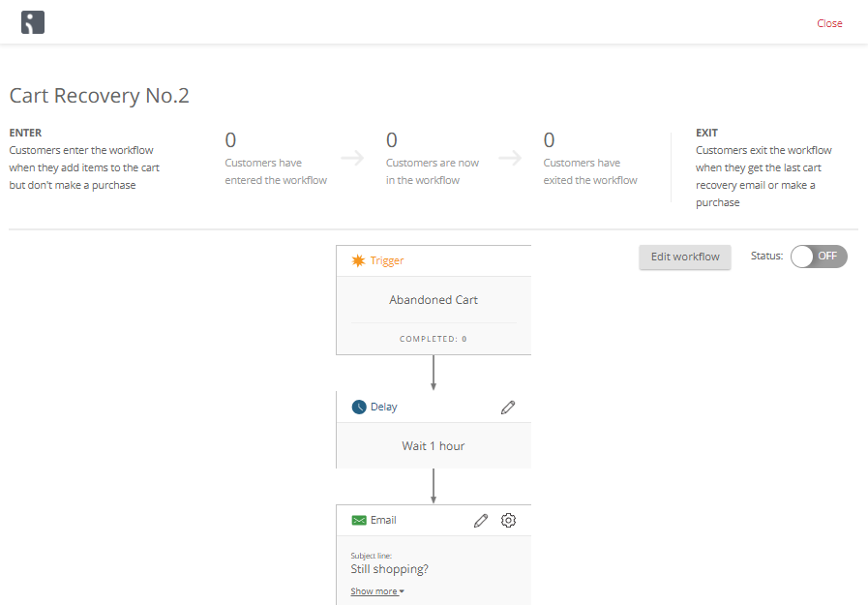Turn on the workflow Status toggle
868x605 pixels.
[x=819, y=257]
